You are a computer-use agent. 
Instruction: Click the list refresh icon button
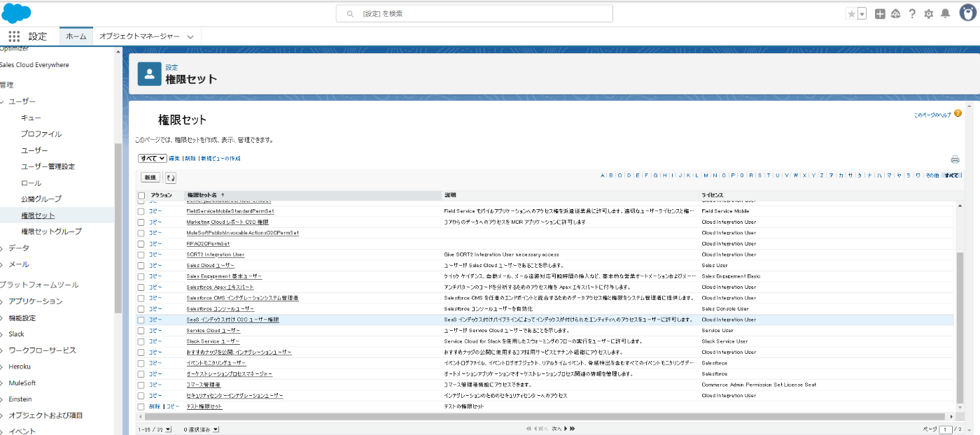[x=170, y=178]
